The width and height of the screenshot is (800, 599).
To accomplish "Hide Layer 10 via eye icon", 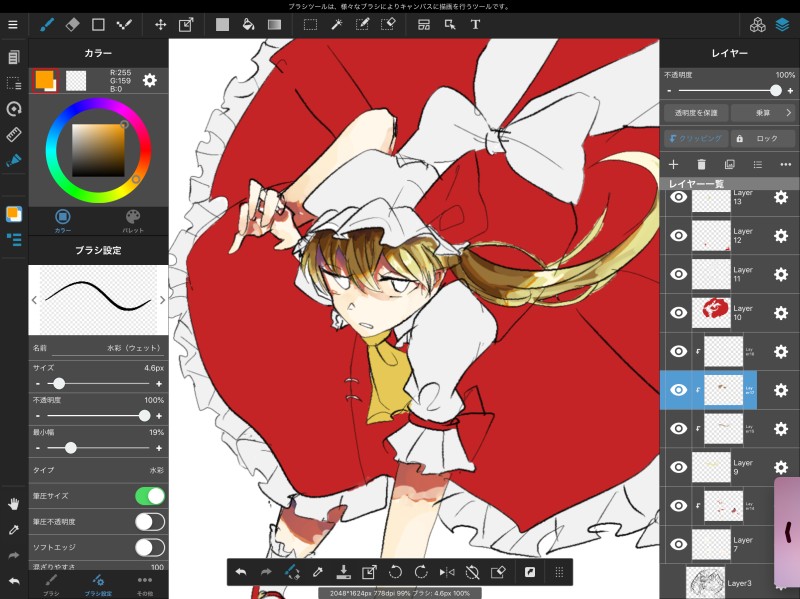I will click(x=678, y=313).
